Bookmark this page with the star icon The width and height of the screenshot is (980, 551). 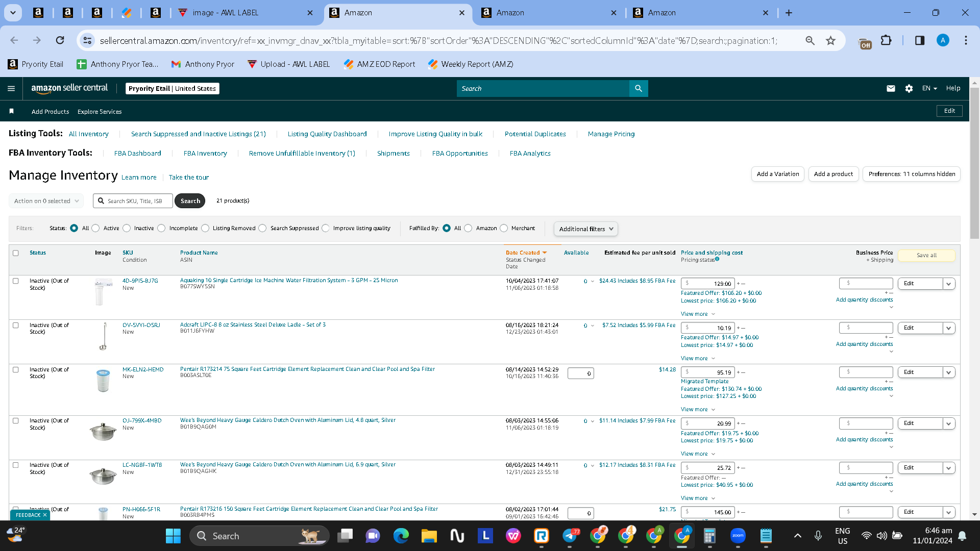click(x=831, y=40)
